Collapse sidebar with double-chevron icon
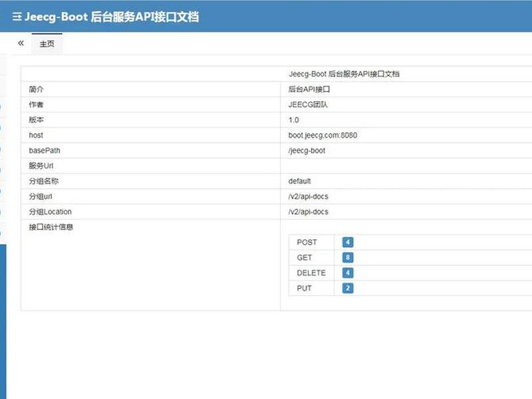 [x=21, y=43]
